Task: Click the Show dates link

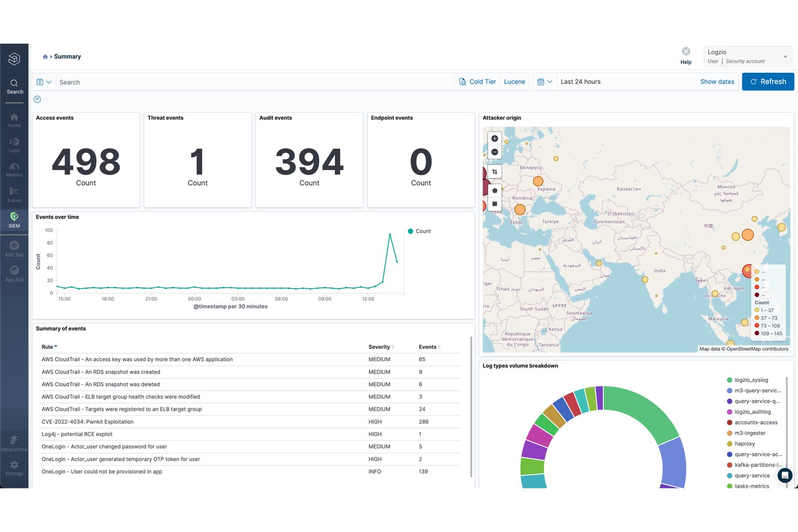Action: (x=717, y=82)
